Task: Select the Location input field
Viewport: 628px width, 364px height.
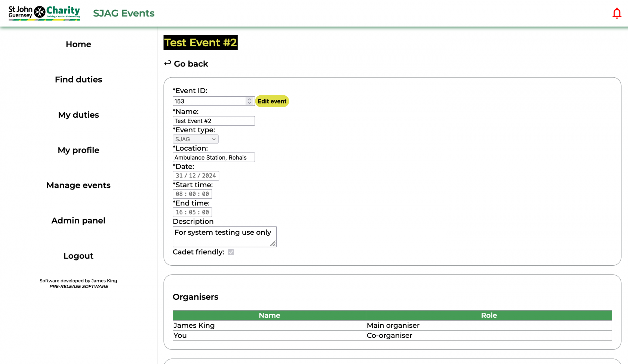Action: point(213,157)
